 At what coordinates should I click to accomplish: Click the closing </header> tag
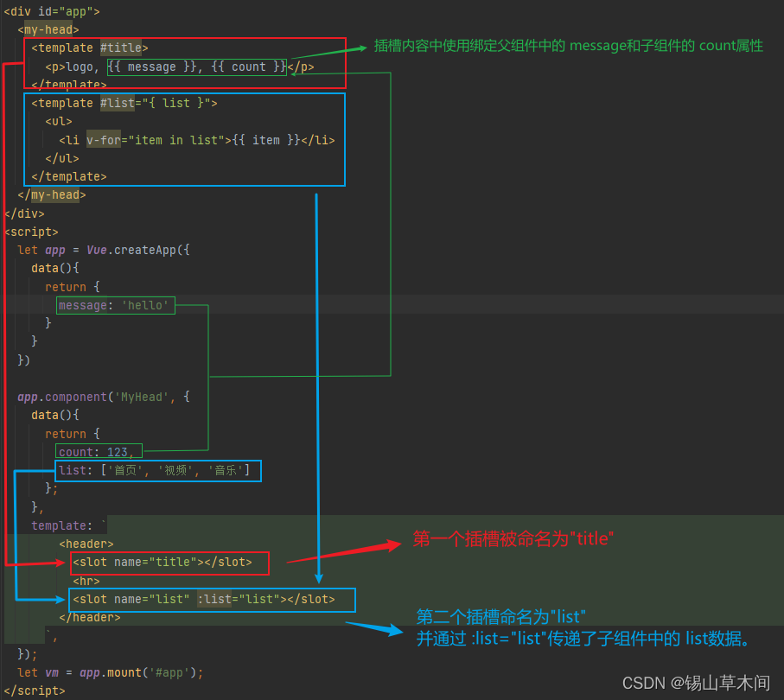pos(90,618)
